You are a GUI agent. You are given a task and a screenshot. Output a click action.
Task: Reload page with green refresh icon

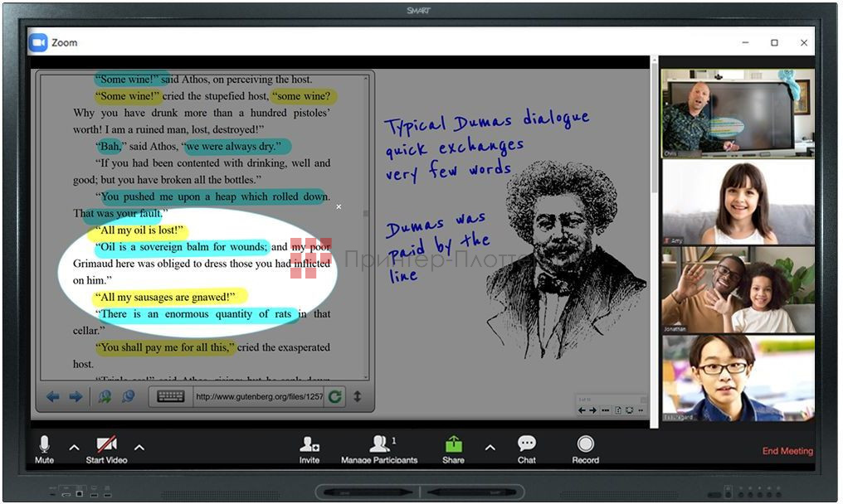(334, 397)
